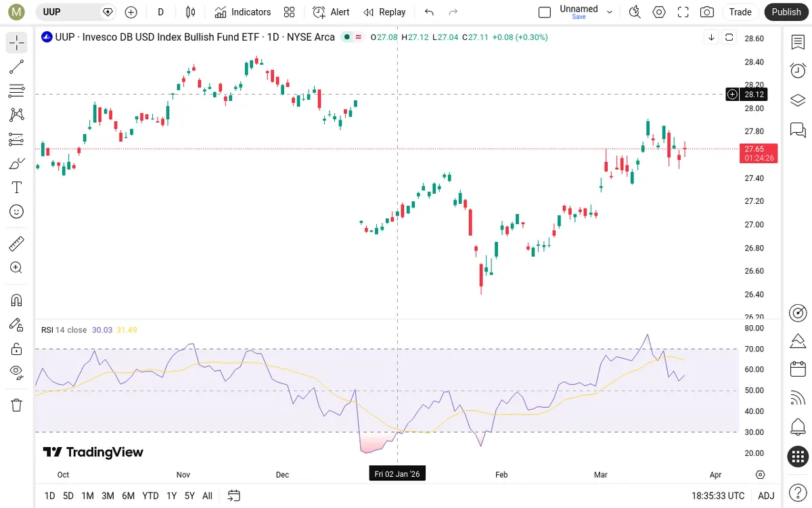The image size is (812, 508).
Task: Switch to 1D time range
Action: point(49,496)
